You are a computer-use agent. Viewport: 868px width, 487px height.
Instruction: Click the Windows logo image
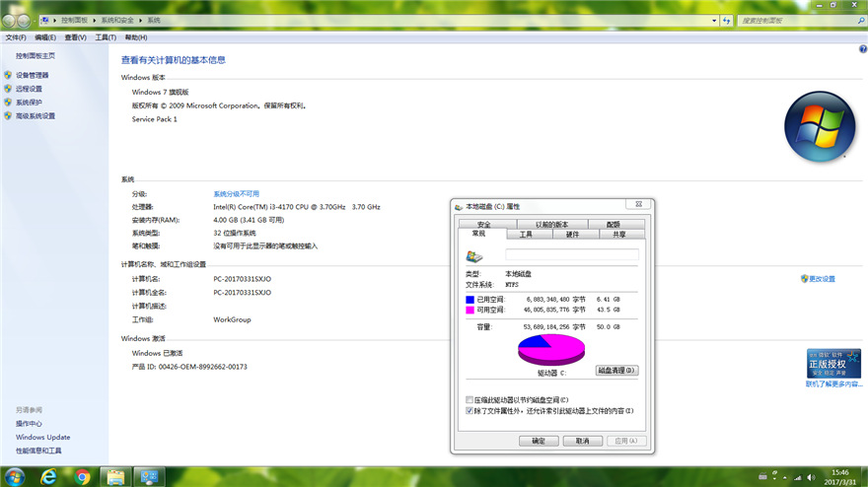(820, 127)
